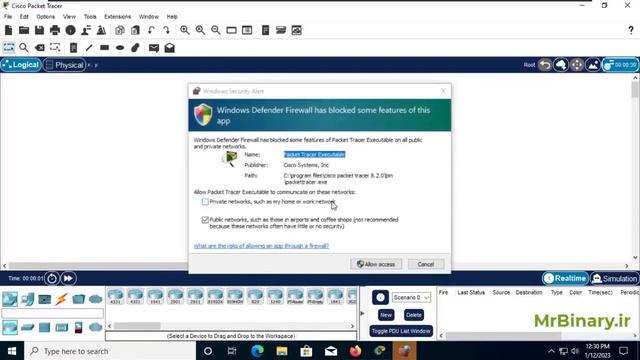Viewport: 640px width, 360px height.
Task: Click the Power Cycle Devices button
Action: click(52, 278)
